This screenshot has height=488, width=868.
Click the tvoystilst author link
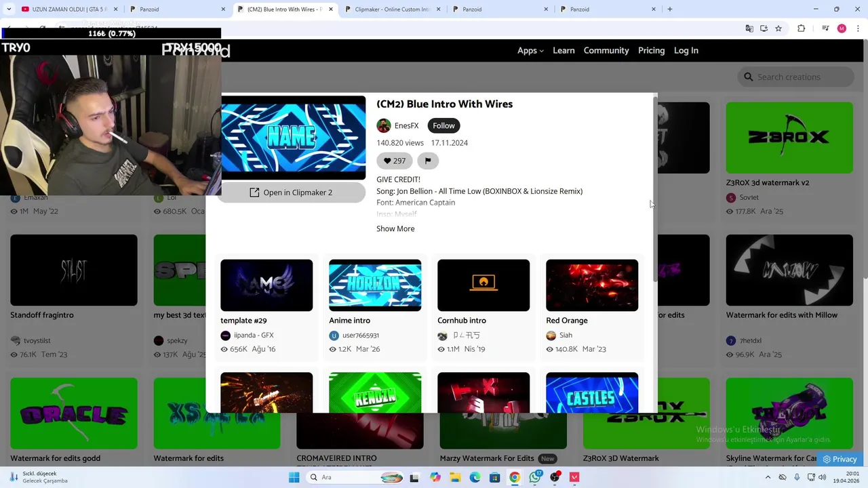click(37, 341)
